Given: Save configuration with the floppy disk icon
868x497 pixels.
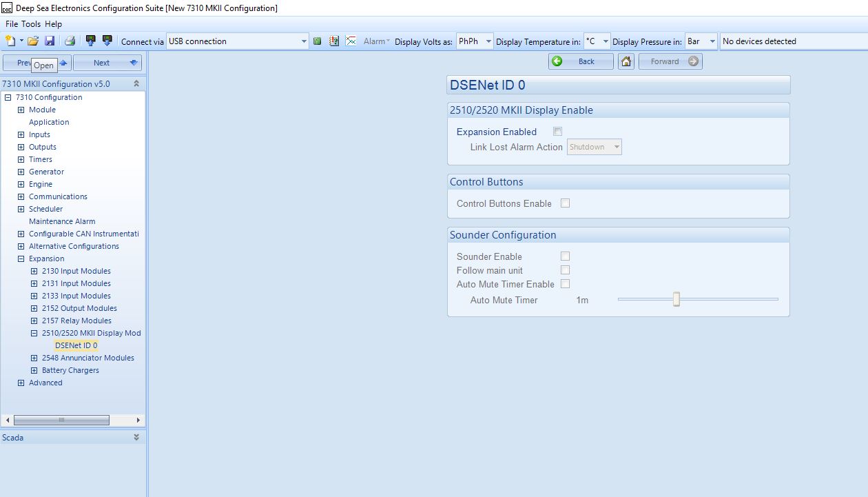Looking at the screenshot, I should (50, 41).
